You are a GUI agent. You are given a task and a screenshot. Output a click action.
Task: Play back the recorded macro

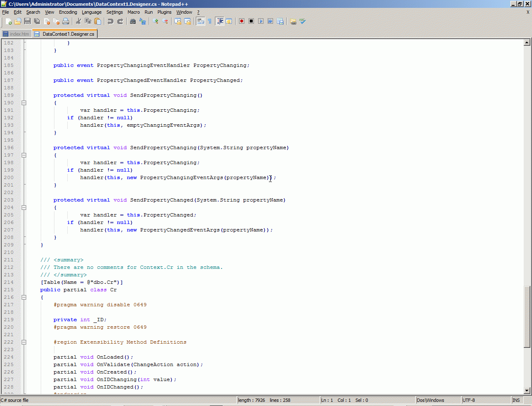click(x=261, y=21)
